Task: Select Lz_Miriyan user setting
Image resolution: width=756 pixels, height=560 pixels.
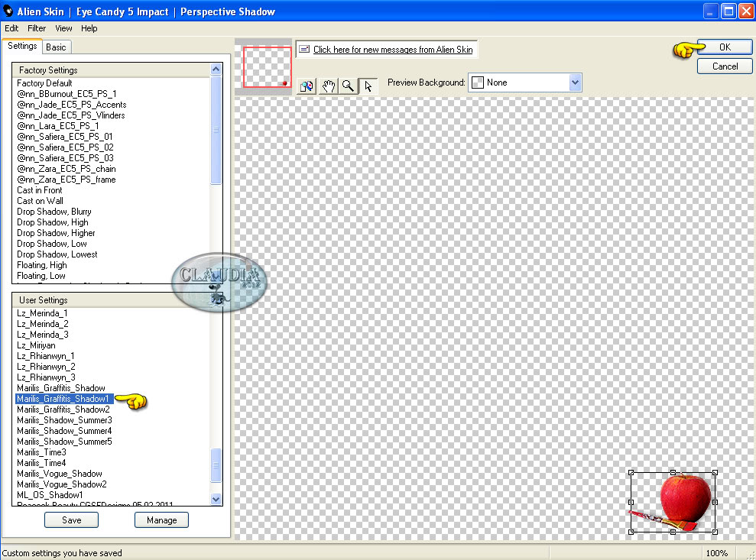Action: [36, 345]
